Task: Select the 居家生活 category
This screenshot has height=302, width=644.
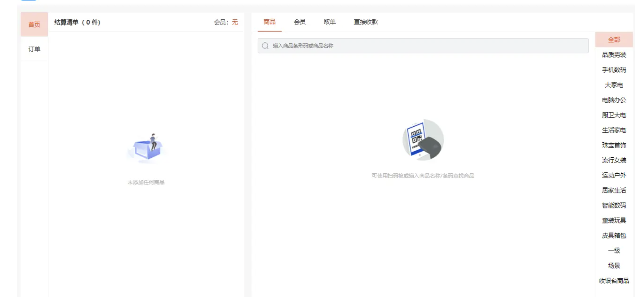Action: [x=614, y=190]
